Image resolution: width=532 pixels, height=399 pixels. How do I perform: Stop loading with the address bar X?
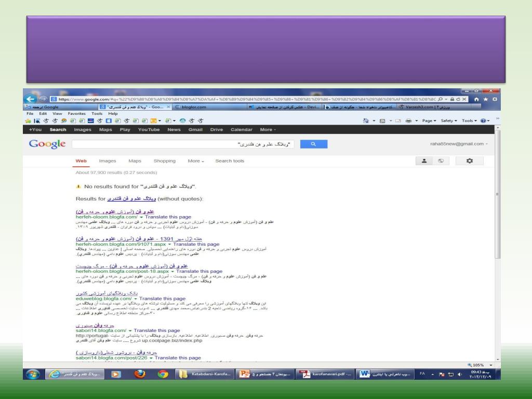point(464,99)
